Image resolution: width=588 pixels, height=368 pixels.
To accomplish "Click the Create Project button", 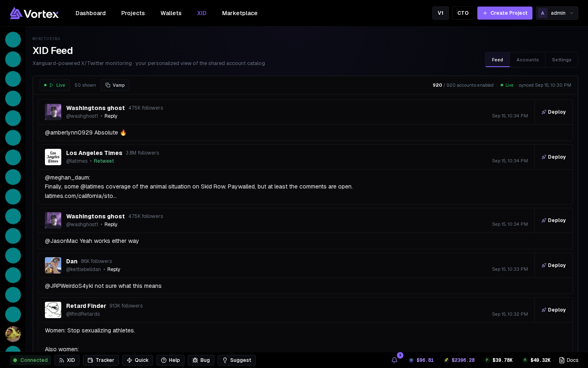I will [505, 13].
